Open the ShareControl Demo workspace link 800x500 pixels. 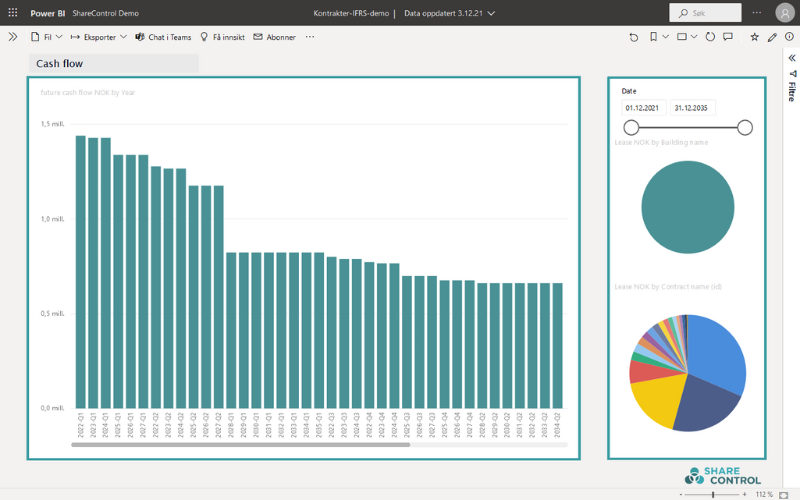(106, 13)
